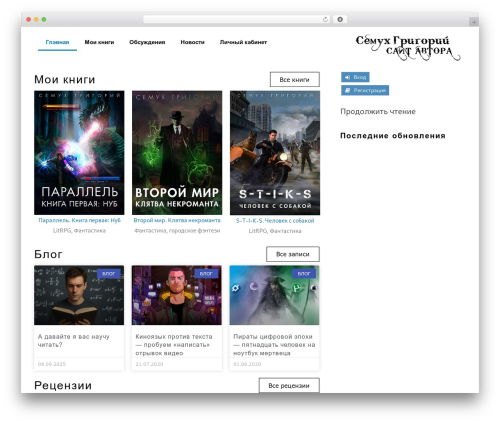Open a new browser tab with plus
Screen dimensions: 500x423
click(474, 22)
